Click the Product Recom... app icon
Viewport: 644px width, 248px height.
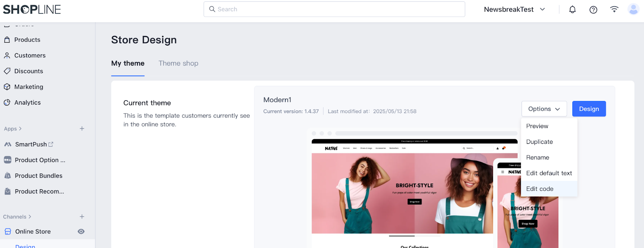(x=8, y=191)
